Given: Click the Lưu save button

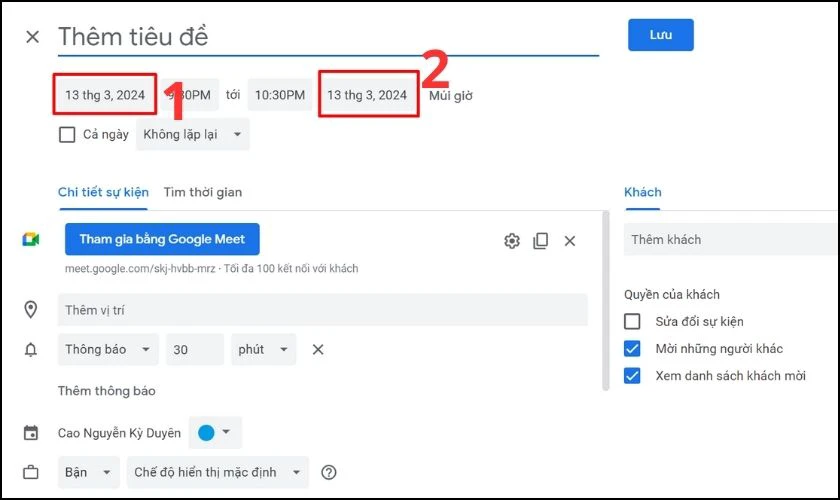Looking at the screenshot, I should pyautogui.click(x=661, y=35).
